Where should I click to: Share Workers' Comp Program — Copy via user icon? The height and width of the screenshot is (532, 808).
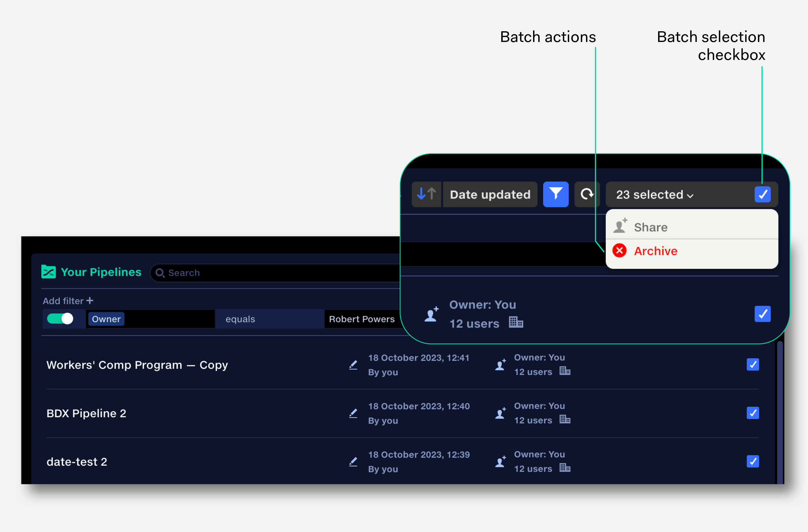(x=500, y=365)
